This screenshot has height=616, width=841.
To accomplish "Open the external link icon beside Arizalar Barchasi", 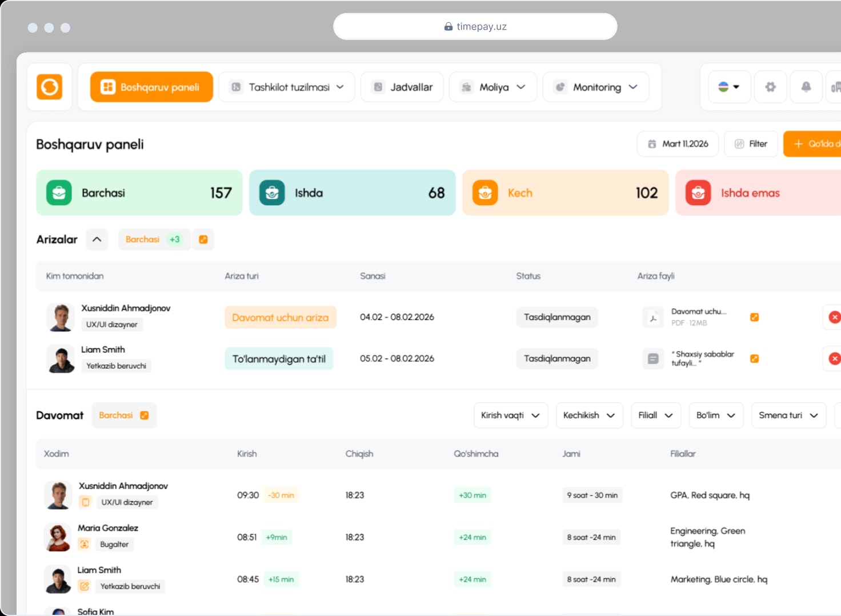I will coord(203,239).
